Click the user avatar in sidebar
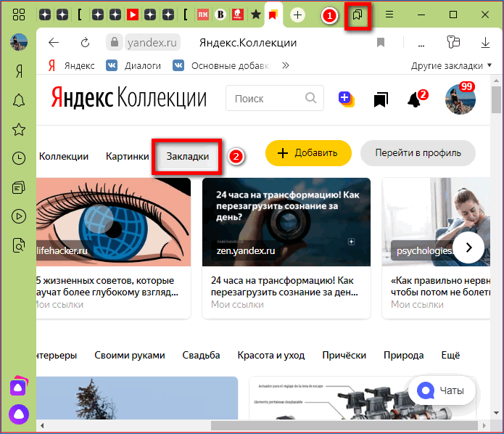The width and height of the screenshot is (504, 434). [19, 42]
